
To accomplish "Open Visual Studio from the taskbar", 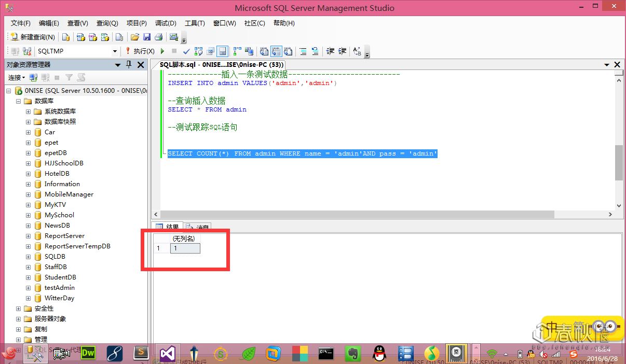I will pyautogui.click(x=167, y=354).
